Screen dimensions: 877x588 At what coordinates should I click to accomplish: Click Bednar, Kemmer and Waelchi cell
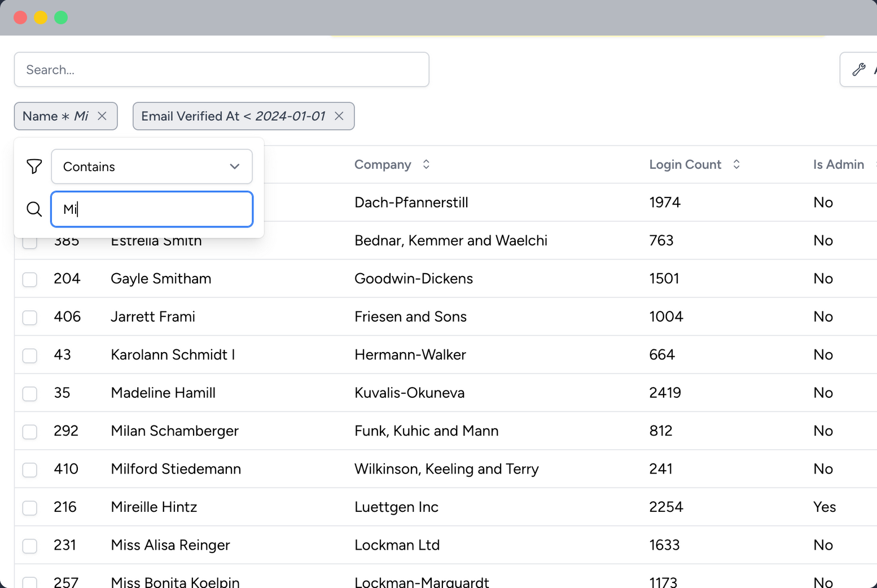point(451,240)
